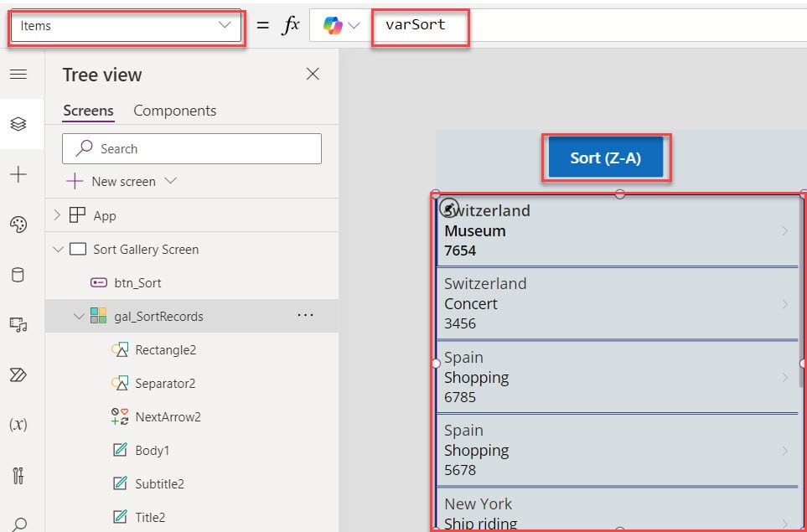The image size is (807, 532).
Task: Click the Search magnifier icon in left rail
Action: [x=18, y=524]
